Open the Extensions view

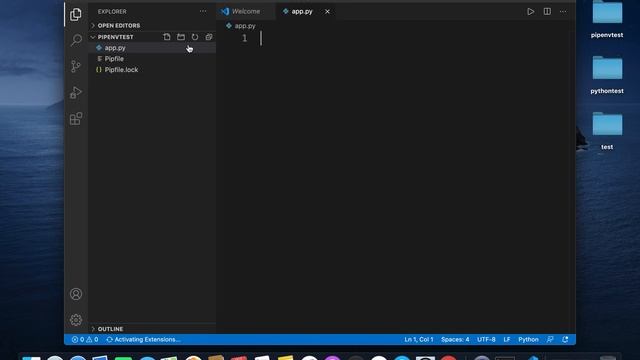coord(76,119)
